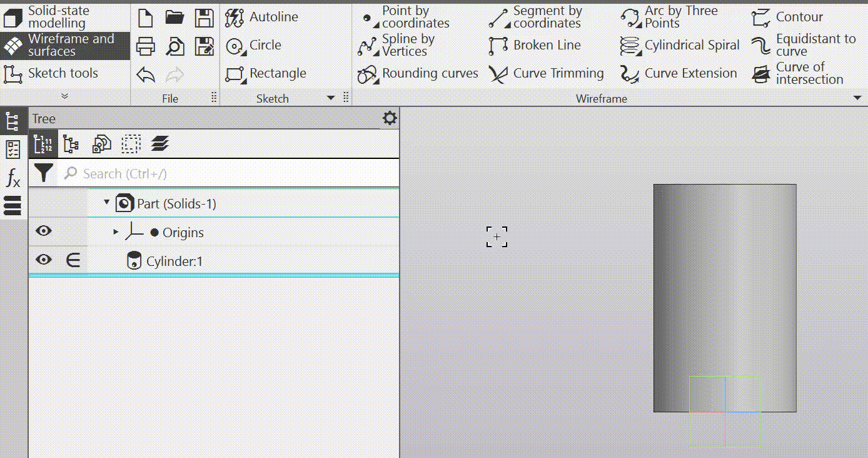
Task: Toggle visibility of Cylinder:1
Action: pyautogui.click(x=43, y=260)
